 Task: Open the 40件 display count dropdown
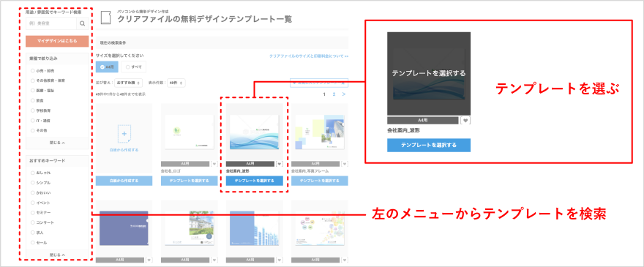176,83
